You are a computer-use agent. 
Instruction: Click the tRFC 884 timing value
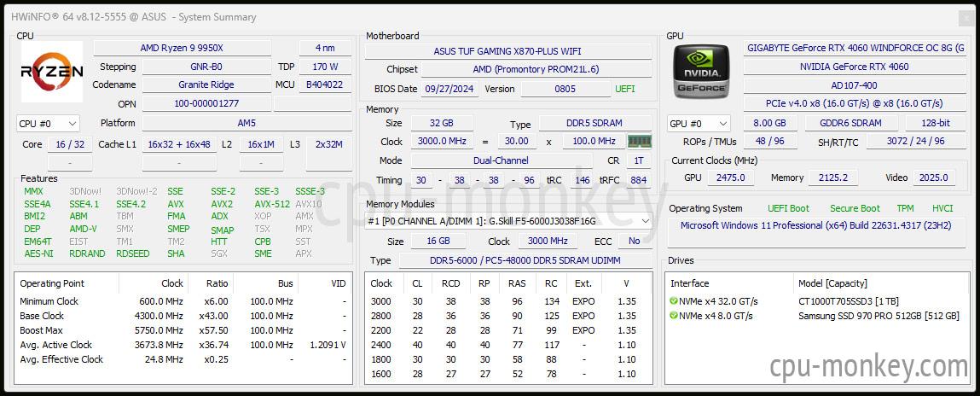tap(639, 180)
